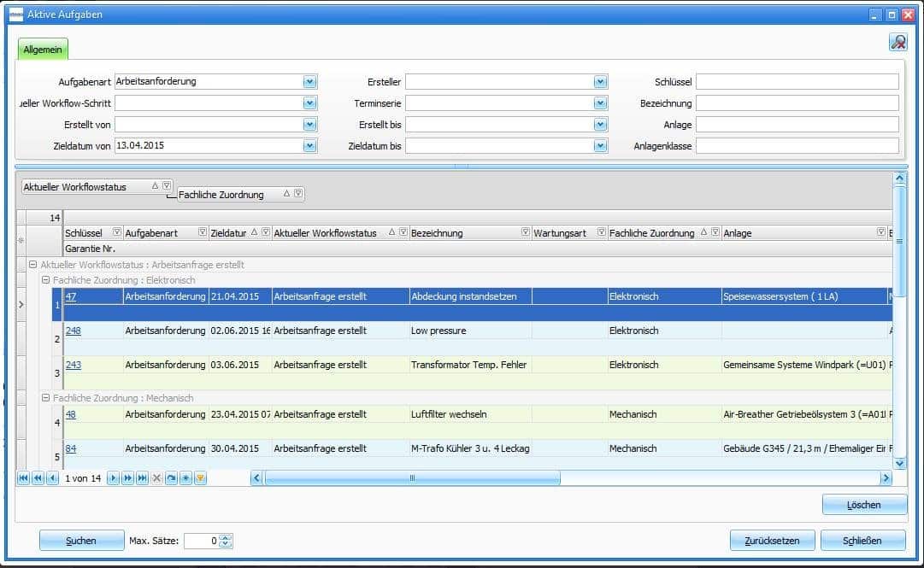The image size is (924, 568).
Task: Open filter on Fachliche Zuordnung column header
Action: click(x=715, y=232)
